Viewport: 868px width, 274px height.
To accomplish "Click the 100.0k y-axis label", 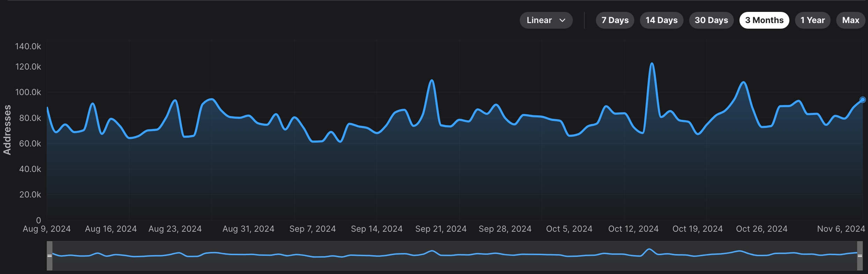I will coord(28,92).
